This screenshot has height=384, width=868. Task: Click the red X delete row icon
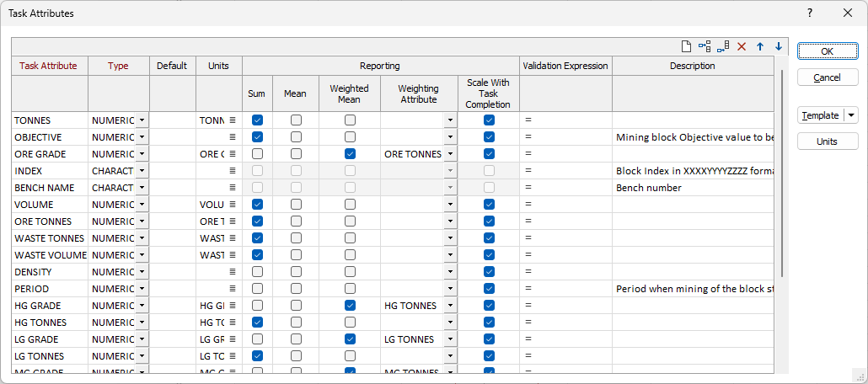point(742,46)
